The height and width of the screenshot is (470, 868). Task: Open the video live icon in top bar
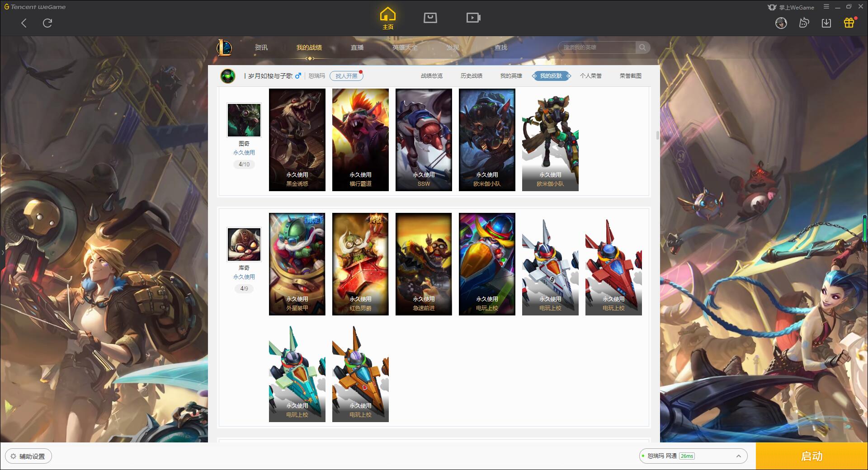tap(473, 18)
